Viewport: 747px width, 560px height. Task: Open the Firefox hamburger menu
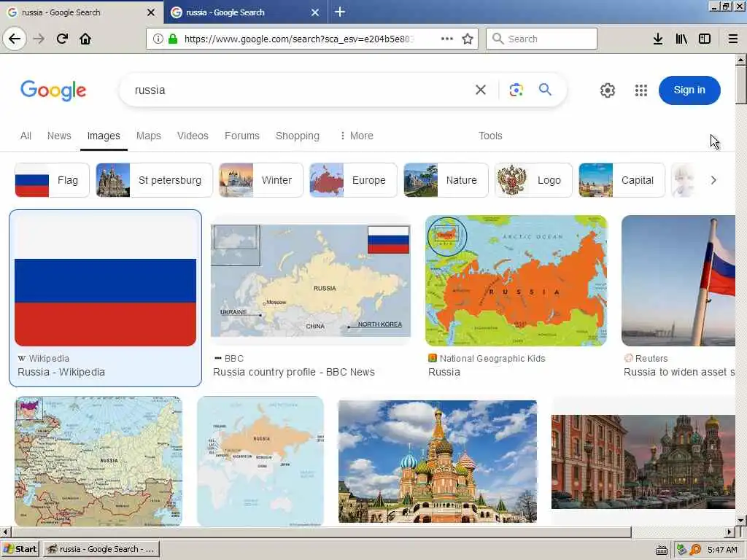[733, 39]
